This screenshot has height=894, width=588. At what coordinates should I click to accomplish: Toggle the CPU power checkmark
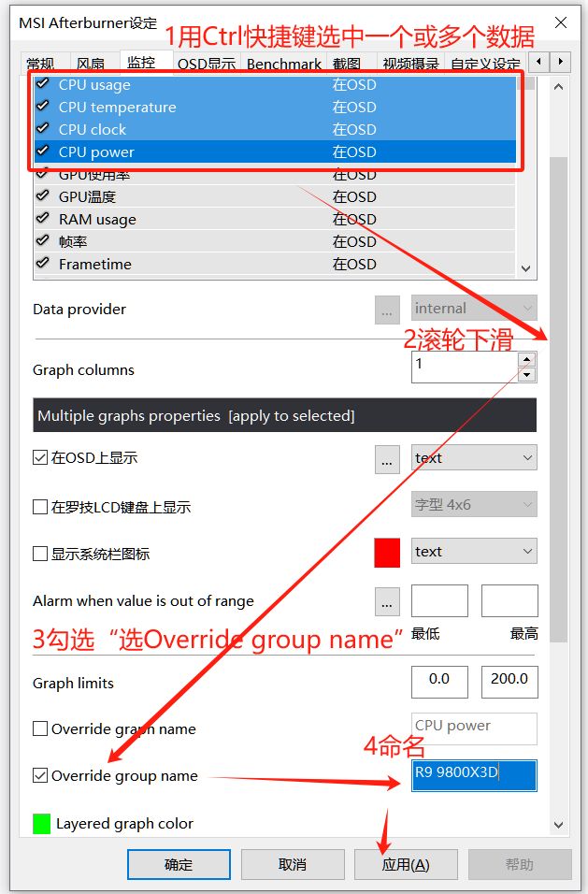click(43, 151)
